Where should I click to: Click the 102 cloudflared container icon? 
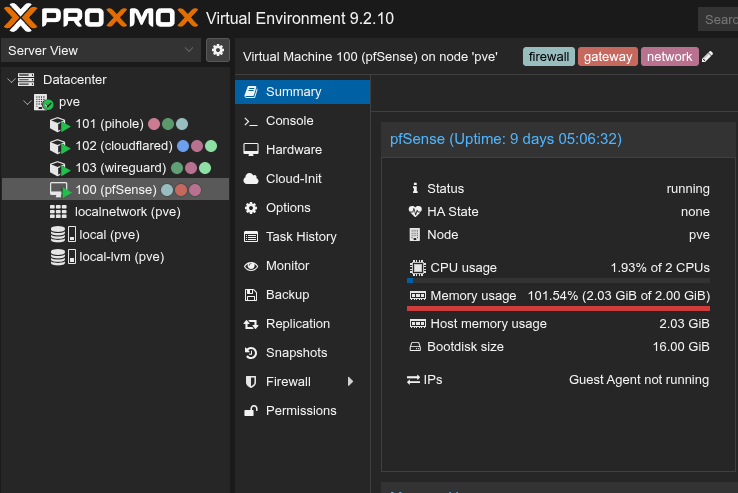(x=59, y=146)
